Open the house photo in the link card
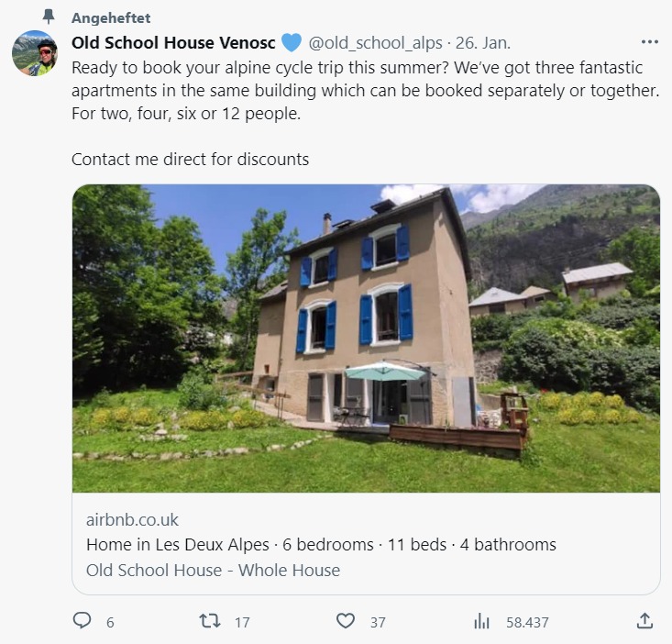This screenshot has height=644, width=672. pyautogui.click(x=366, y=338)
